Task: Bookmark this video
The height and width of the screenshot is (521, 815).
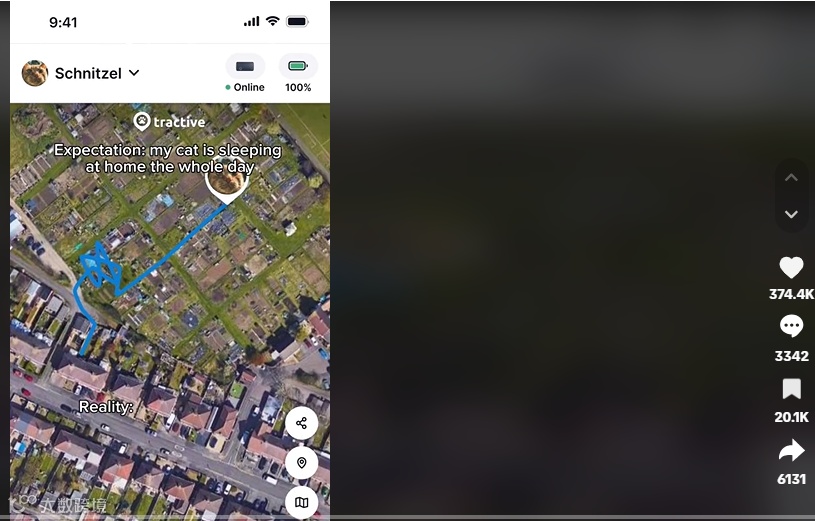Action: coord(791,389)
